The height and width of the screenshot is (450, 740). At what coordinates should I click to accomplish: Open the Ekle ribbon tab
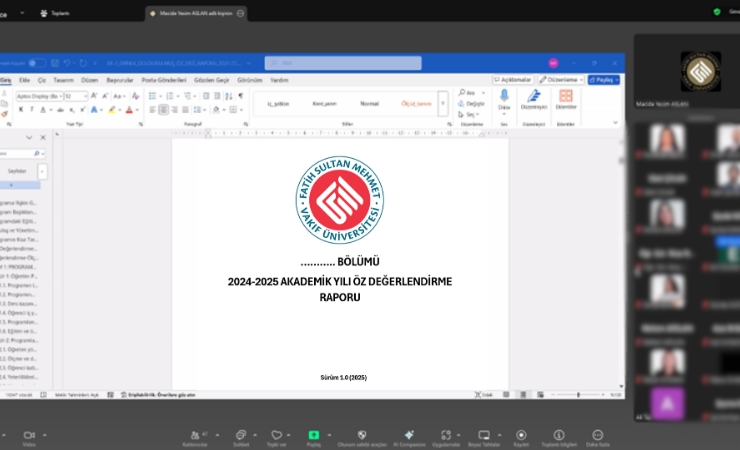pyautogui.click(x=24, y=80)
